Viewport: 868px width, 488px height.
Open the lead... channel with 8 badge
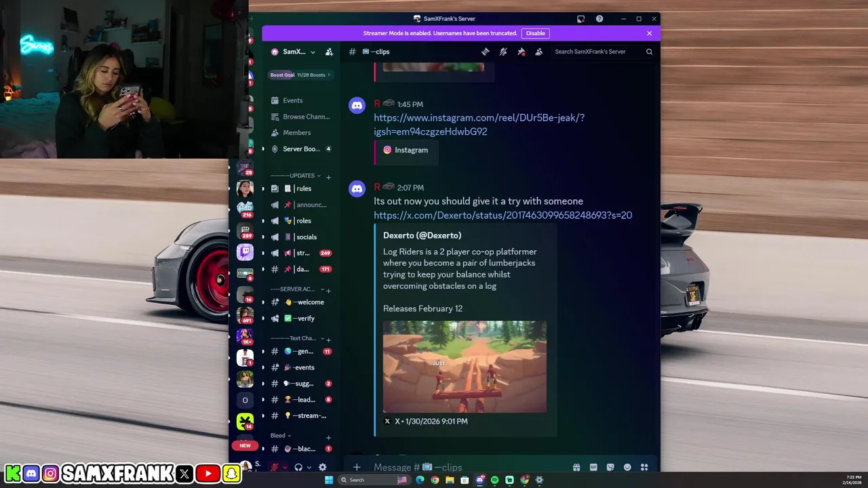301,400
